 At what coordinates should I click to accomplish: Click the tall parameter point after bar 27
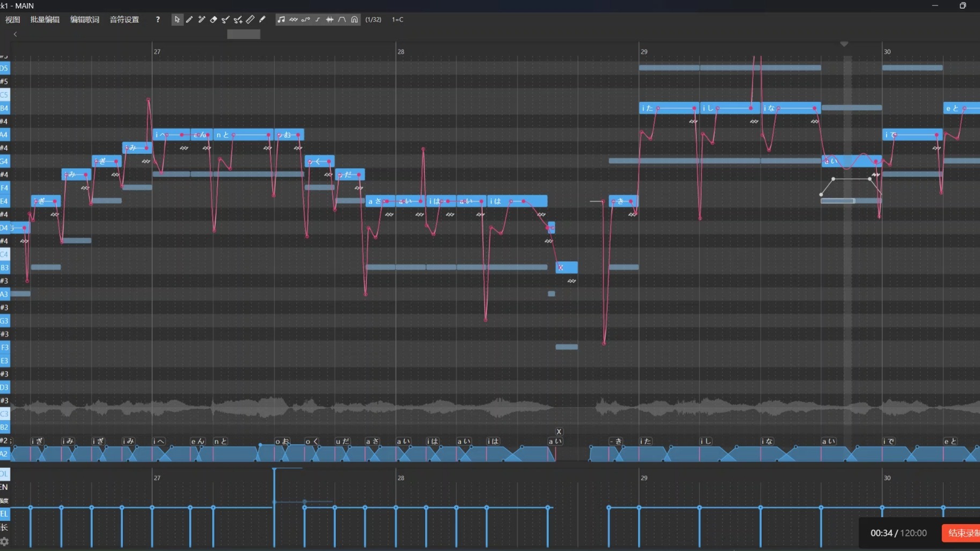pos(274,469)
